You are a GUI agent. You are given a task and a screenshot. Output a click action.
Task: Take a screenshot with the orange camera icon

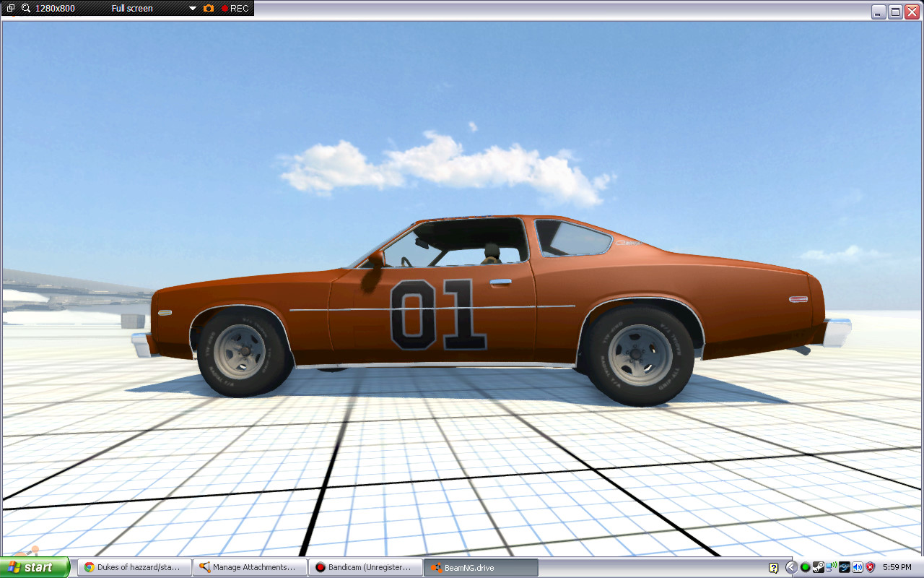209,8
